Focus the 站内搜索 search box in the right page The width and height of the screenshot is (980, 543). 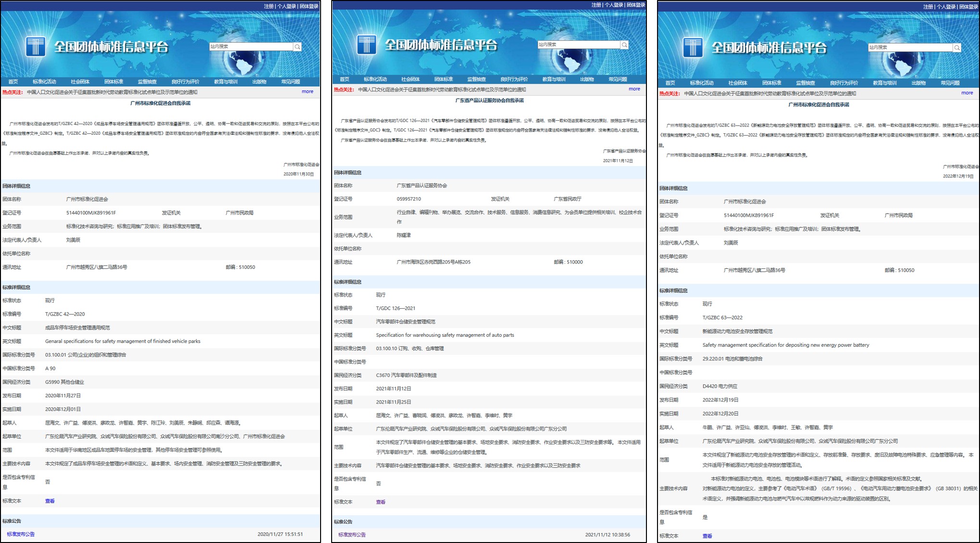910,48
